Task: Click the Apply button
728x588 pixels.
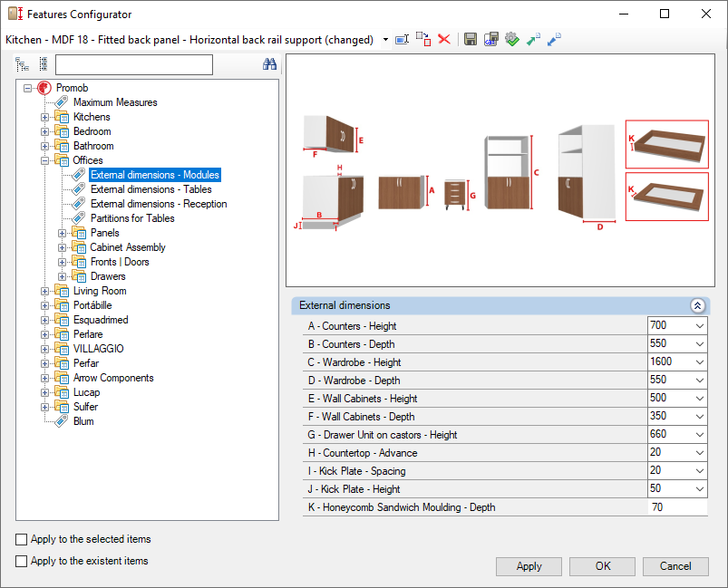Action: point(529,566)
